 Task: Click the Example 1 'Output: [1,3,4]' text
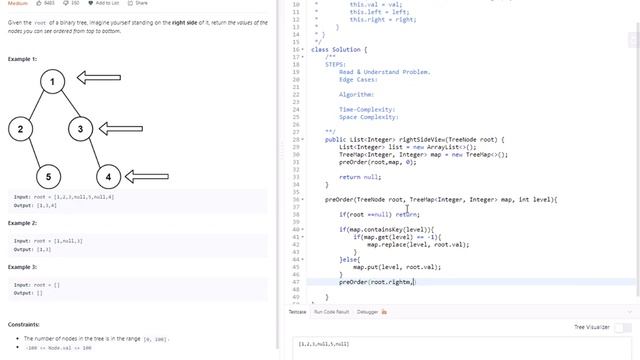click(x=35, y=206)
